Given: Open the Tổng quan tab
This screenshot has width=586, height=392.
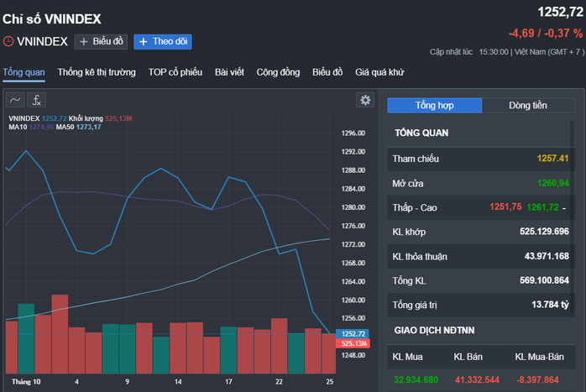Looking at the screenshot, I should pos(24,72).
